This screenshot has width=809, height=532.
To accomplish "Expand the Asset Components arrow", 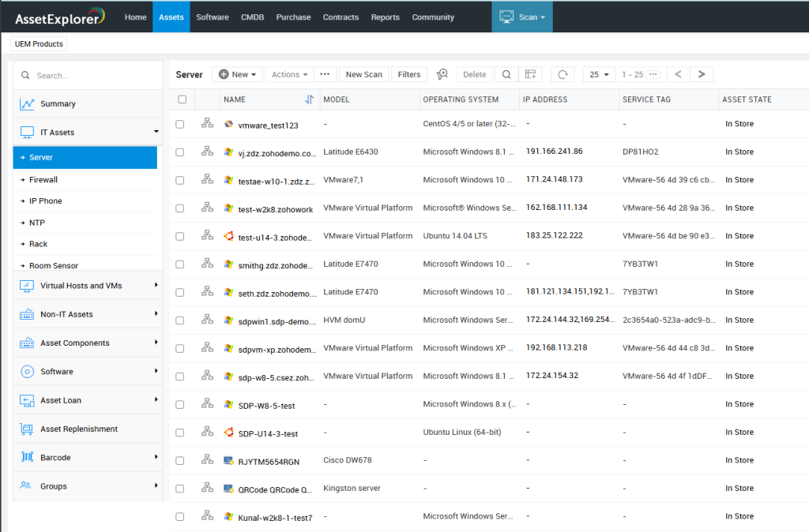I will [x=156, y=343].
